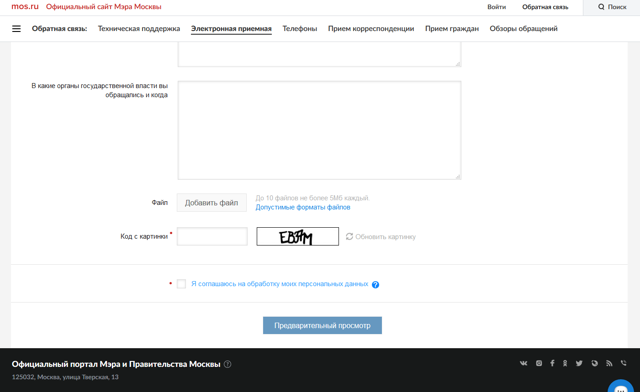The width and height of the screenshot is (640, 392).
Task: Open the Odnoklassniki icon in footer
Action: pyautogui.click(x=565, y=363)
